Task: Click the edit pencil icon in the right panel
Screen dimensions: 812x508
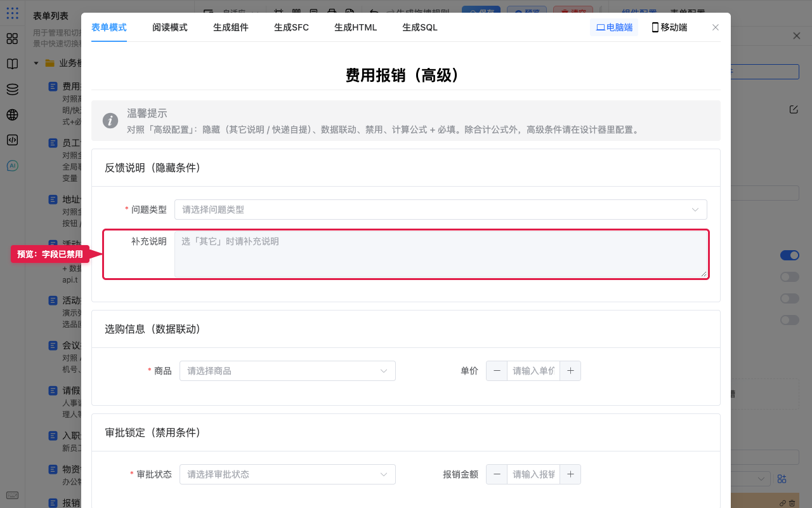Action: 794,109
